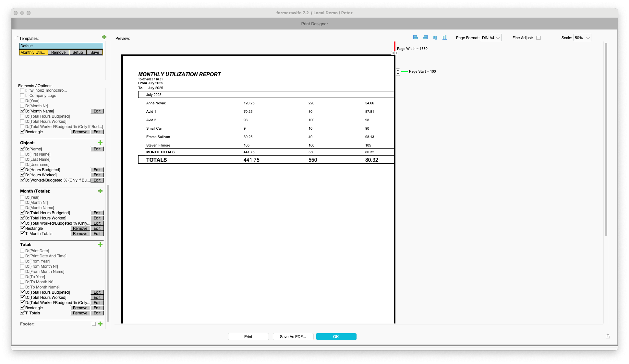Click the share icon at bottom right
Screen dimensions: 629x364
coord(608,336)
